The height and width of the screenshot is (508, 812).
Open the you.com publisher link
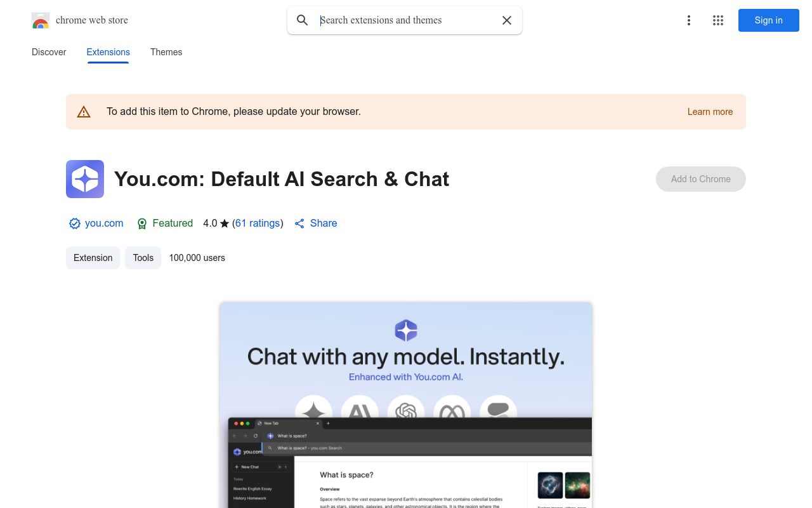[104, 224]
